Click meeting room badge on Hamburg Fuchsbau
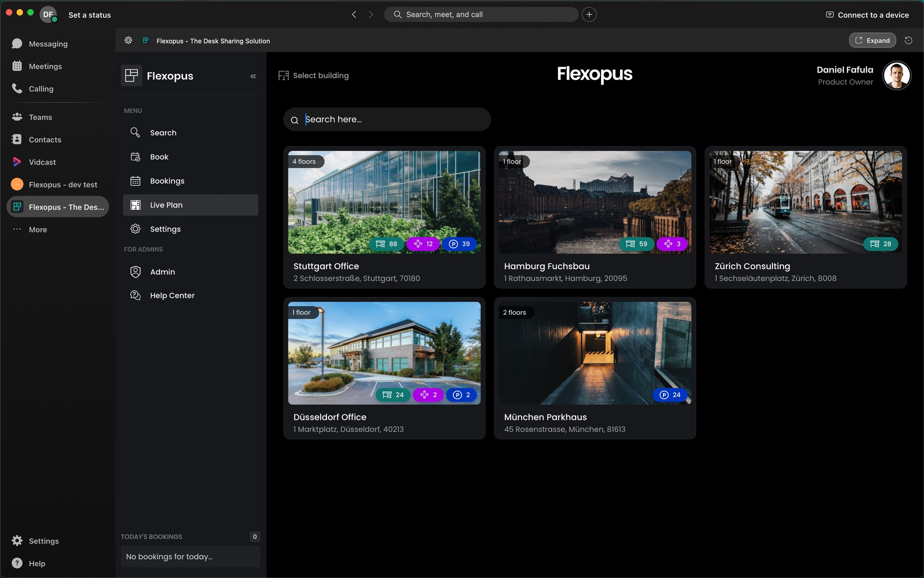 (x=672, y=244)
